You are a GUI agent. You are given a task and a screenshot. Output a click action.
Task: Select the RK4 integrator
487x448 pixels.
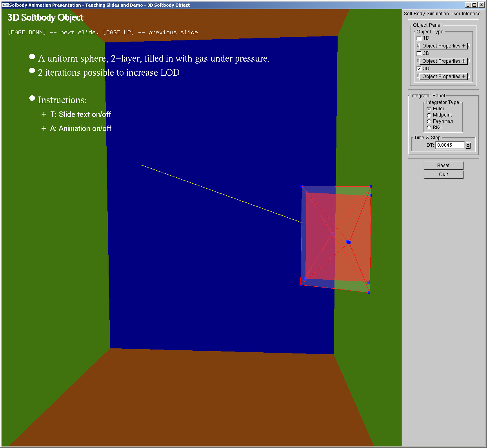429,127
